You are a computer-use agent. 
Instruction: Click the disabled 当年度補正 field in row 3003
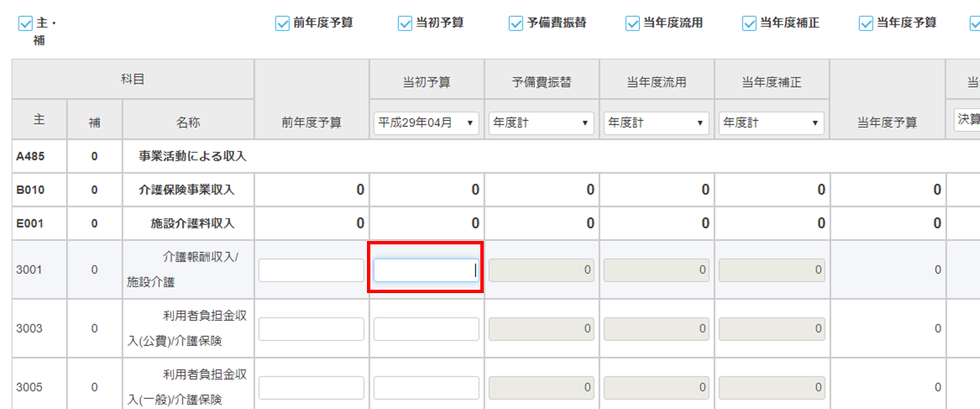771,329
